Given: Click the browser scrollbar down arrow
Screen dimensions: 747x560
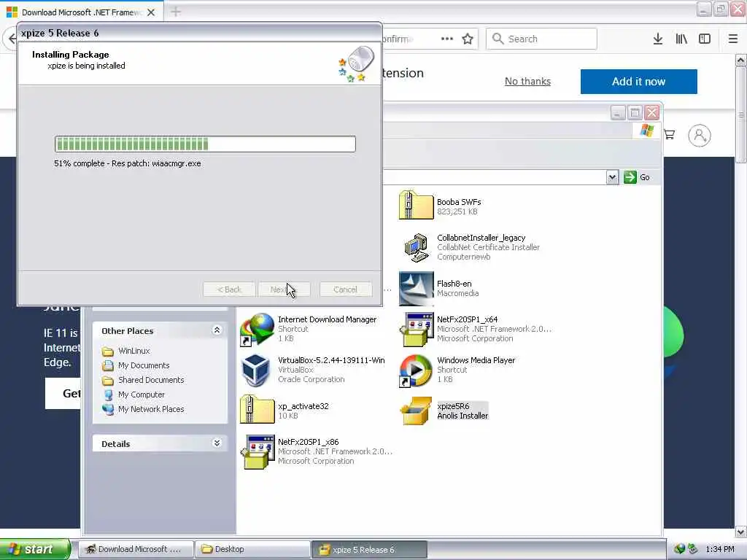Looking at the screenshot, I should click(x=740, y=532).
